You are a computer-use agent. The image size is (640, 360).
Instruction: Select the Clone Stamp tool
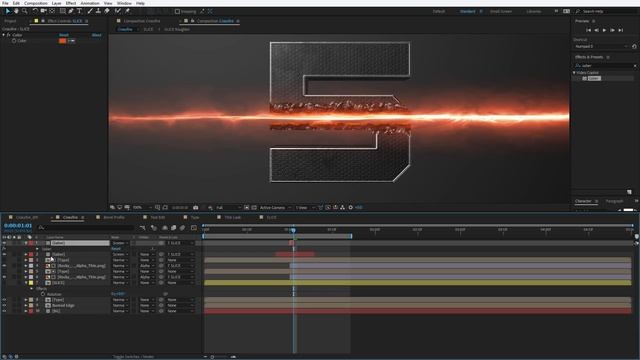point(98,11)
